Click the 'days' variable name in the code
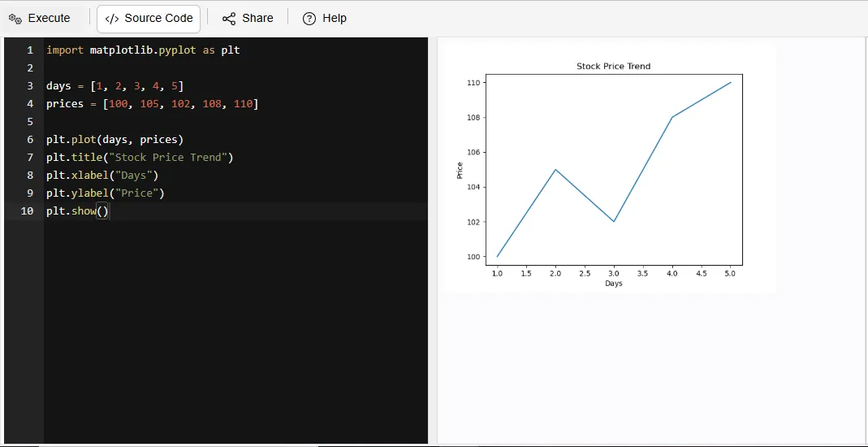Screen dimensions: 868x447 (58, 86)
